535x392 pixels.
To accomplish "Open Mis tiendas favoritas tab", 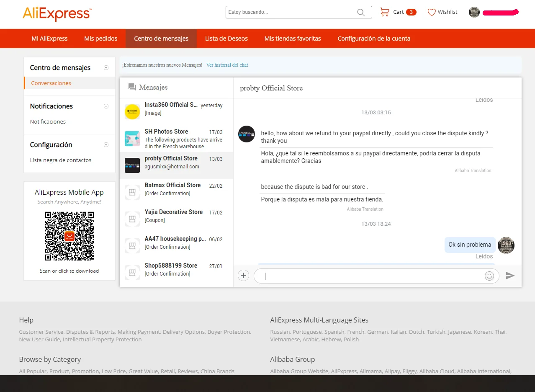I will 293,39.
